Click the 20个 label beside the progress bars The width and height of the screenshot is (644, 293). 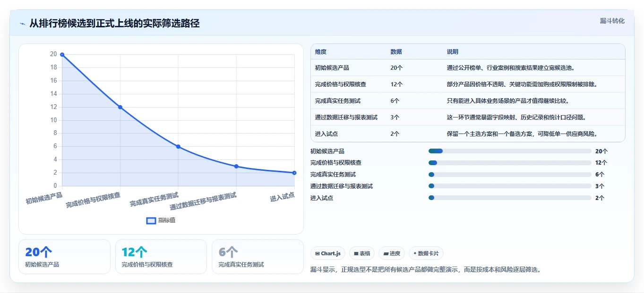[601, 151]
